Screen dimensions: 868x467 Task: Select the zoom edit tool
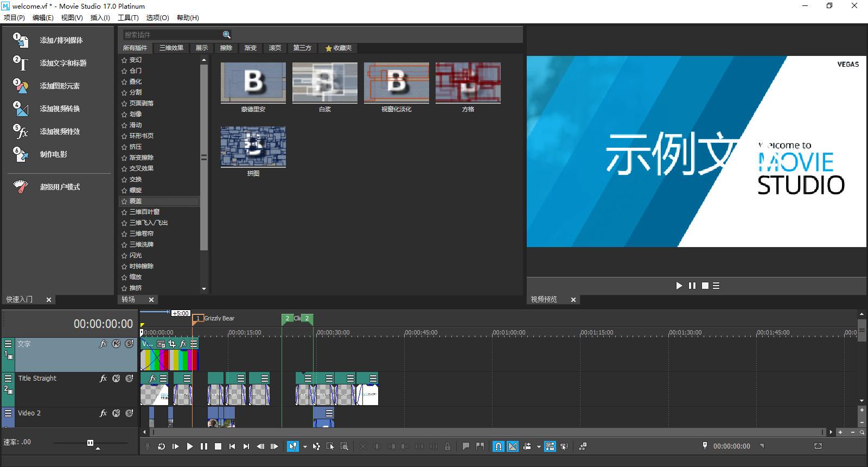344,446
